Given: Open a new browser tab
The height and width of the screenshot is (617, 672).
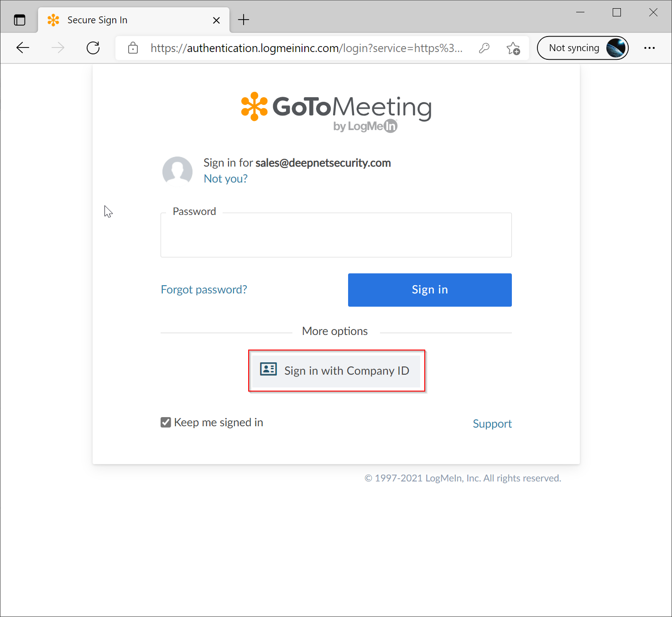Looking at the screenshot, I should coord(244,20).
